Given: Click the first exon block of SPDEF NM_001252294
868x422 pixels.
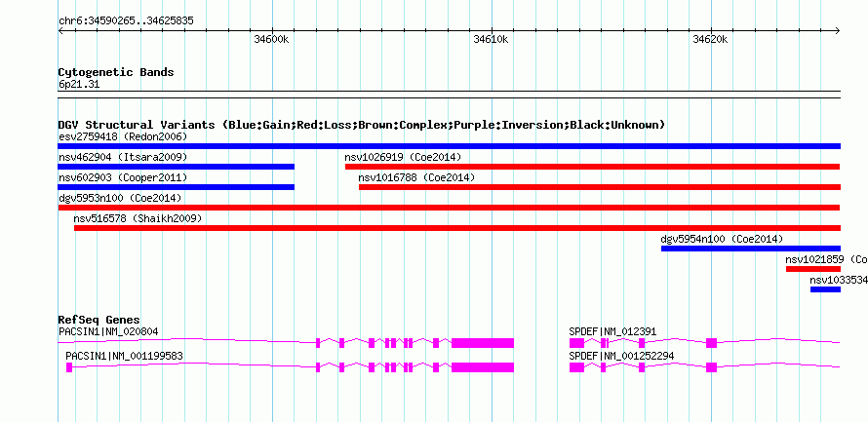Looking at the screenshot, I should (576, 367).
